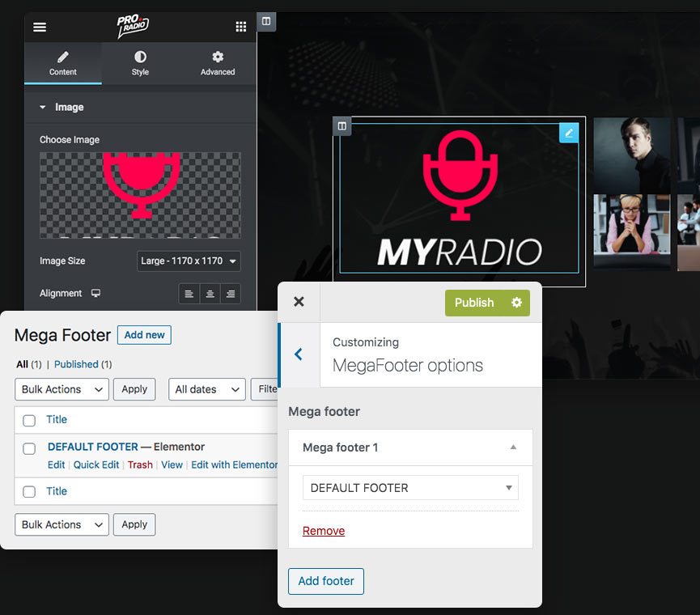Open the All dates dropdown
Image resolution: width=700 pixels, height=615 pixels.
(207, 389)
